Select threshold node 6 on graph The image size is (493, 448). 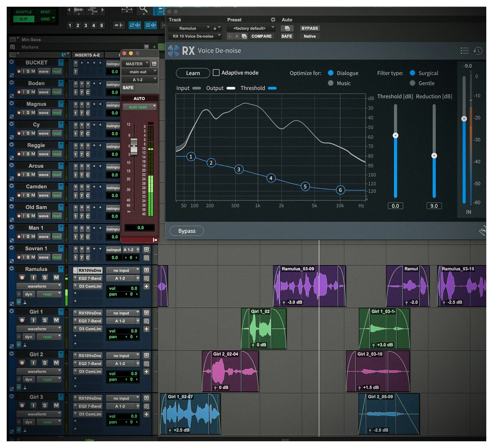(x=340, y=190)
